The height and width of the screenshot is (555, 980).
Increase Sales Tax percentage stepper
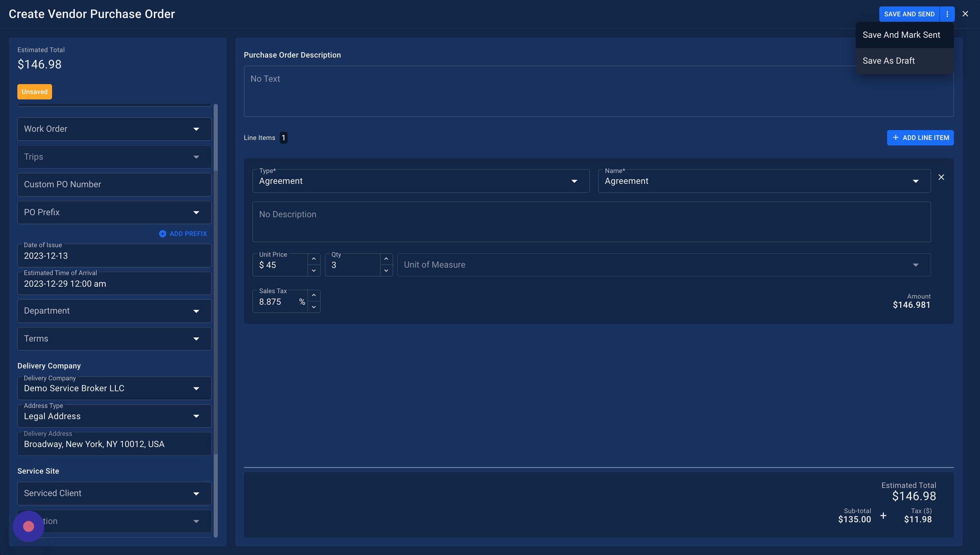[313, 296]
